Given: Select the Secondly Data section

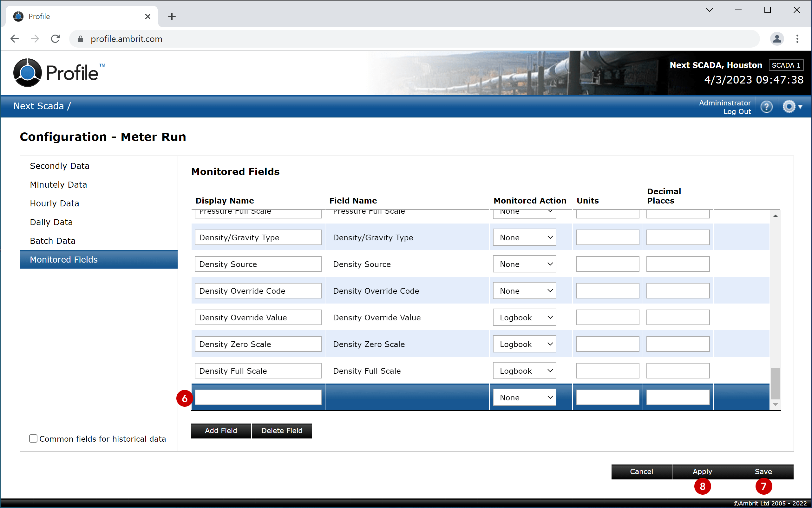Looking at the screenshot, I should [x=99, y=166].
